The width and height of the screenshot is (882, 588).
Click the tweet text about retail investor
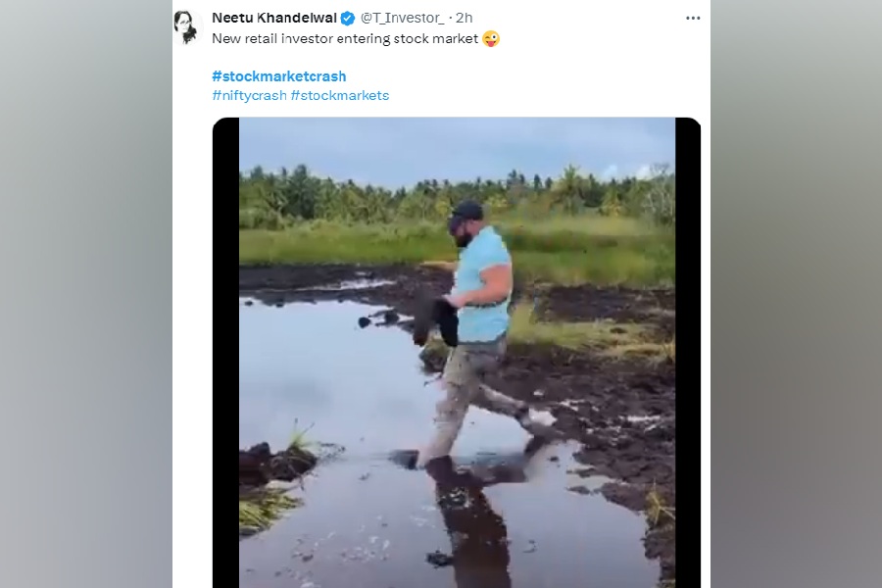[344, 38]
